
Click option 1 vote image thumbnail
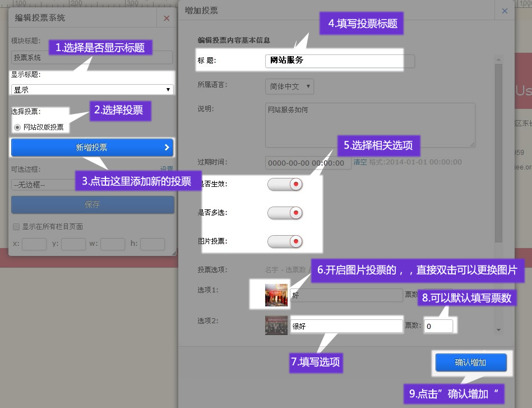click(x=276, y=295)
